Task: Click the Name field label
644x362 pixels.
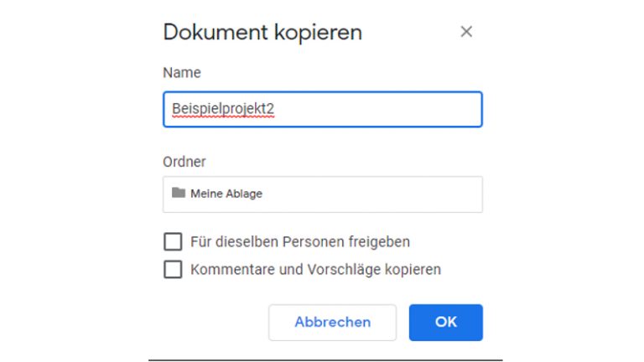Action: coord(182,73)
